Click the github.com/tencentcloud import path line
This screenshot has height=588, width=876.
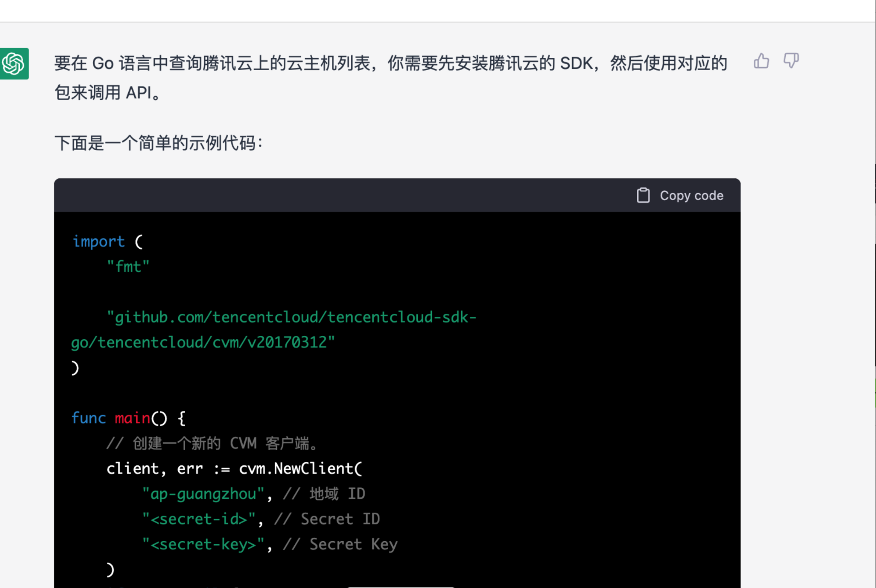tap(291, 317)
